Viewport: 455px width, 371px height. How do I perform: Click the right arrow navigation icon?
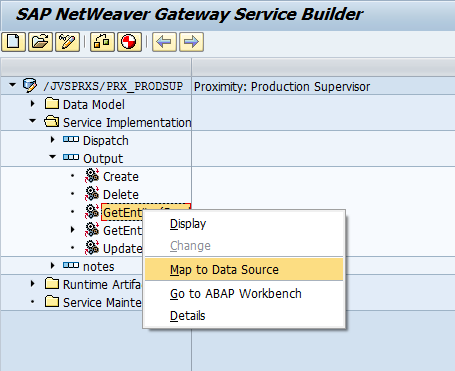pyautogui.click(x=191, y=42)
